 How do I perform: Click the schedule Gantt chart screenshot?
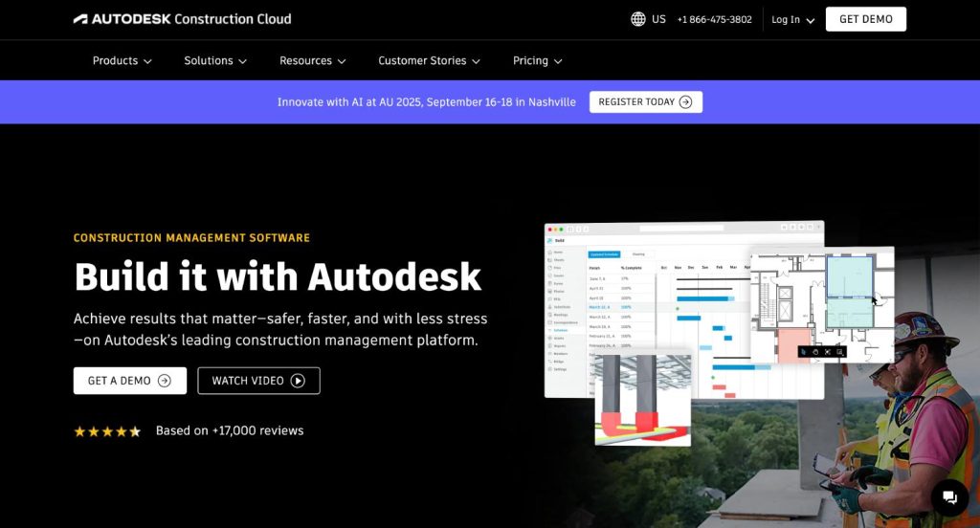683,310
